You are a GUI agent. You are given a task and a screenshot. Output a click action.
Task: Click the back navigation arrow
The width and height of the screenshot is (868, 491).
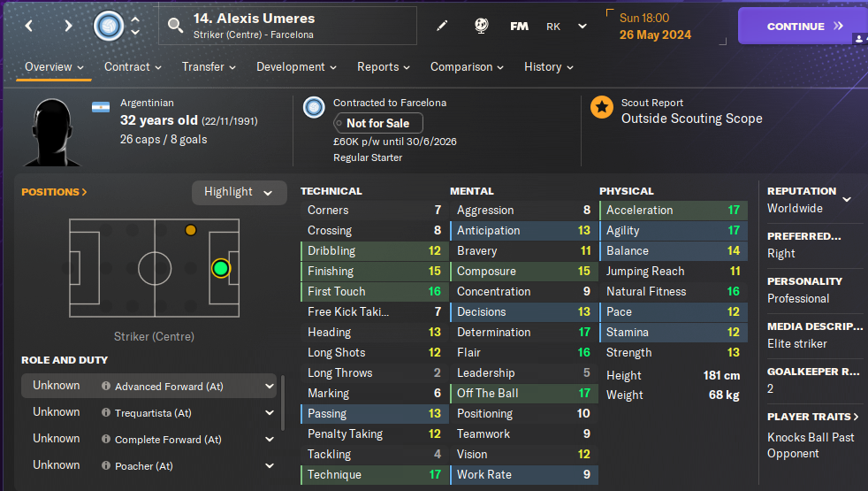(x=29, y=26)
